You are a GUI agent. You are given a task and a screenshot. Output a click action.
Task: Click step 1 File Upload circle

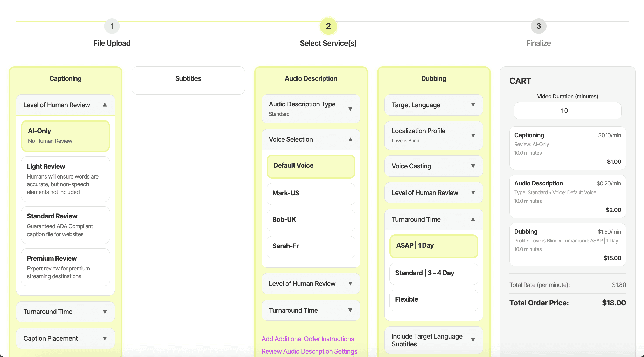point(112,26)
